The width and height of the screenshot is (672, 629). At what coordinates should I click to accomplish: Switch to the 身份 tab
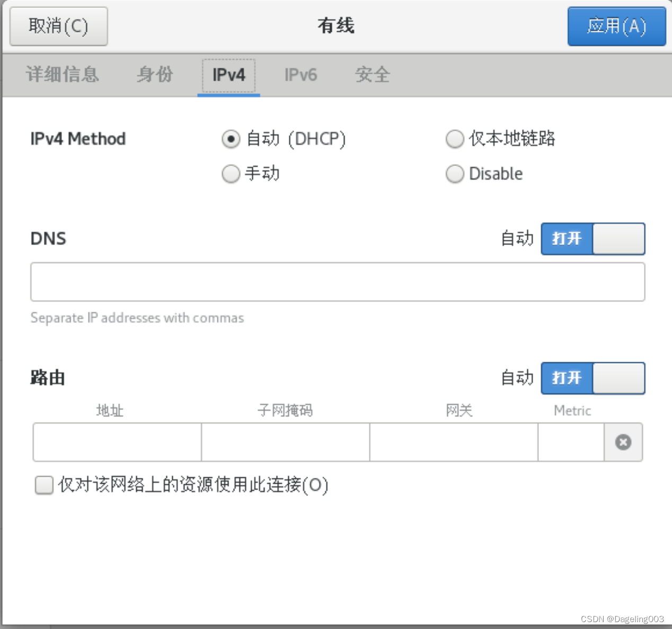155,75
